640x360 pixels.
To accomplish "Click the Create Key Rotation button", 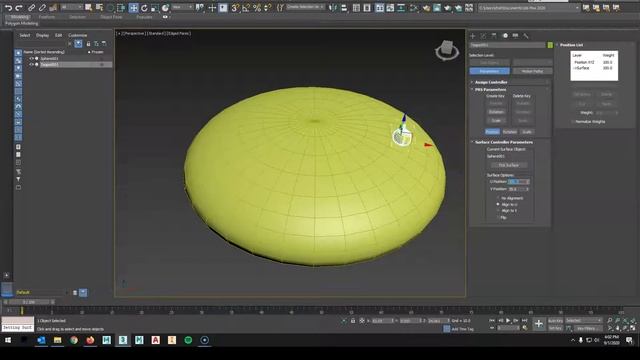I will (x=496, y=112).
